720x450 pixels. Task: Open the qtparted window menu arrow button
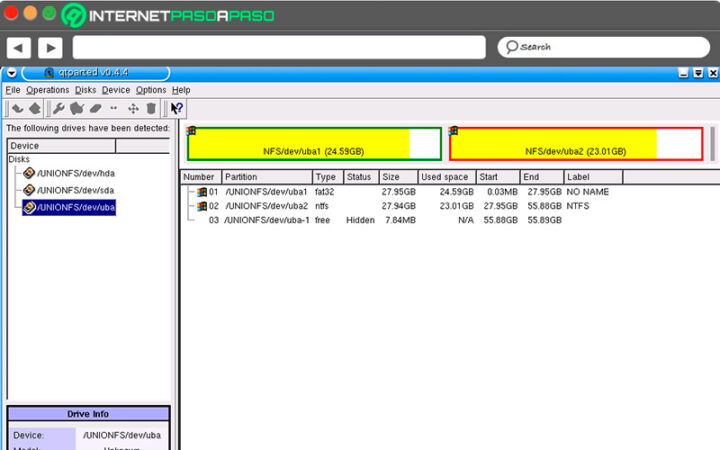(10, 73)
